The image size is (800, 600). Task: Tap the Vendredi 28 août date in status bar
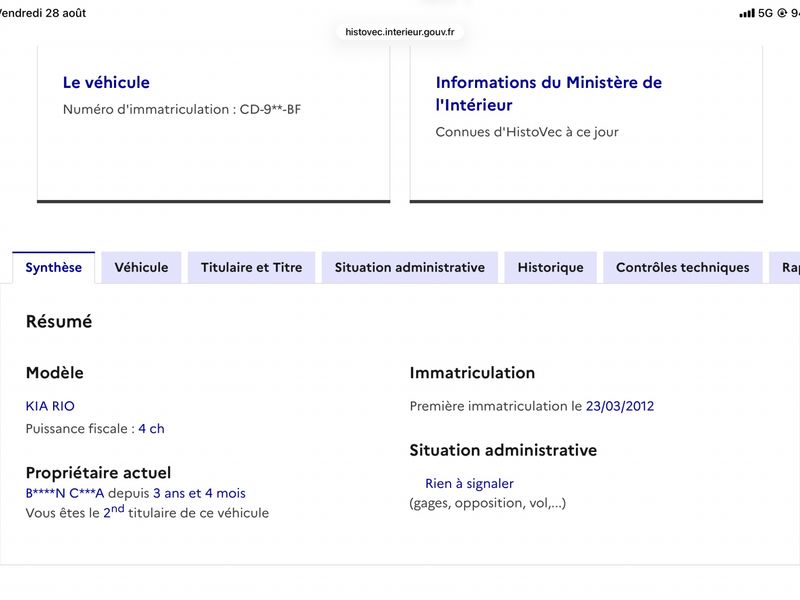(x=43, y=13)
